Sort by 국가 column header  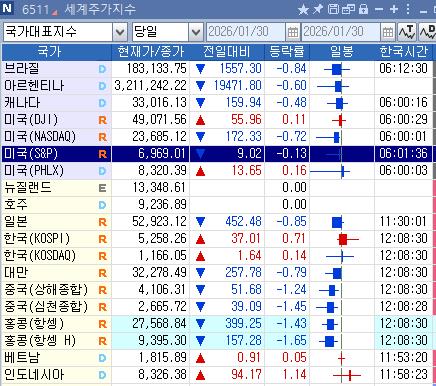pos(56,52)
